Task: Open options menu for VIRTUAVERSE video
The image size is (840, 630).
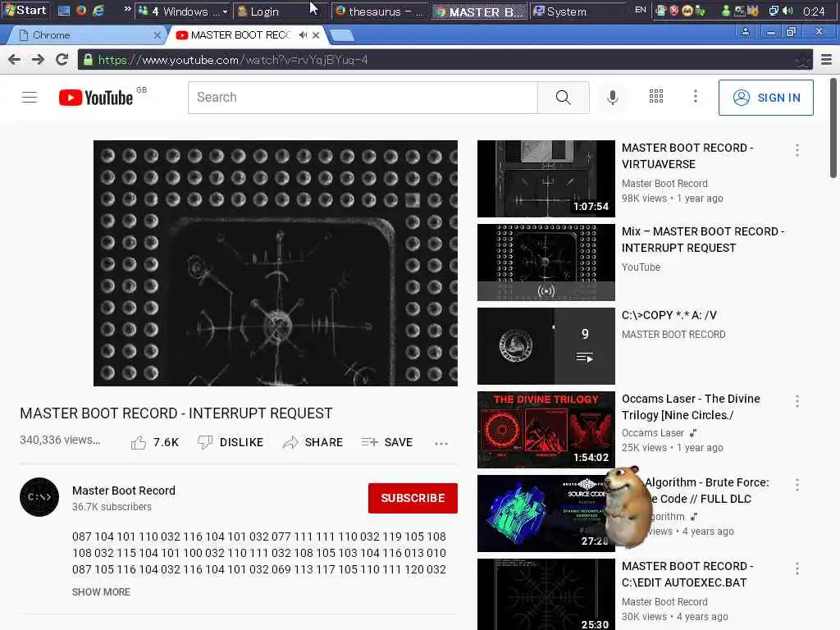Action: 797,150
